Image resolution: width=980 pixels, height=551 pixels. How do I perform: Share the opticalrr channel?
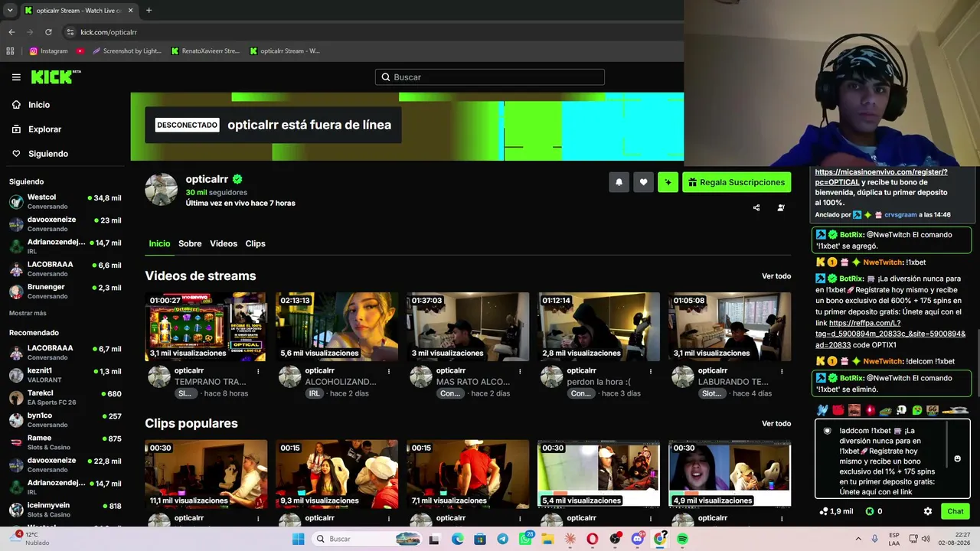tap(756, 207)
